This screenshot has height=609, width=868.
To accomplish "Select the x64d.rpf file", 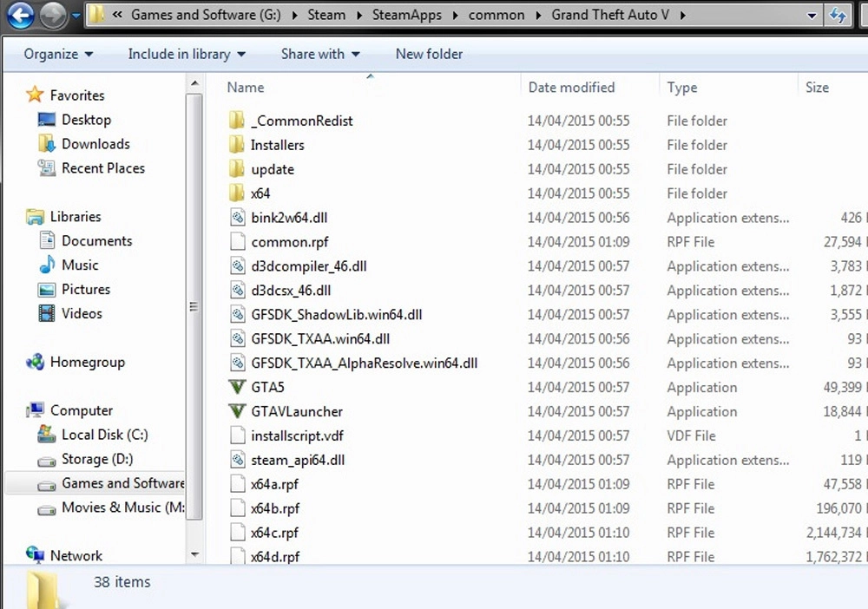I will [275, 556].
